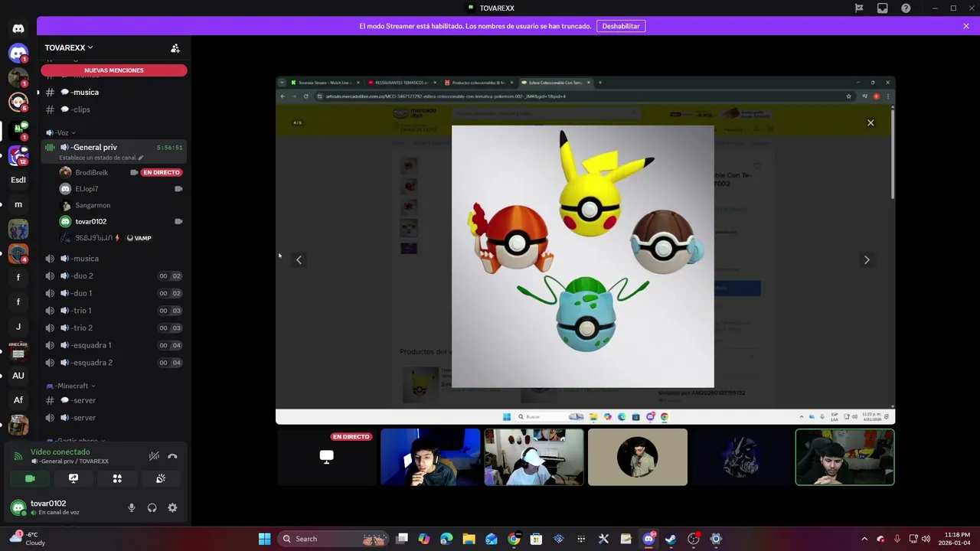Viewport: 980px width, 551px height.
Task: Open user settings gear in Discord
Action: [x=172, y=507]
